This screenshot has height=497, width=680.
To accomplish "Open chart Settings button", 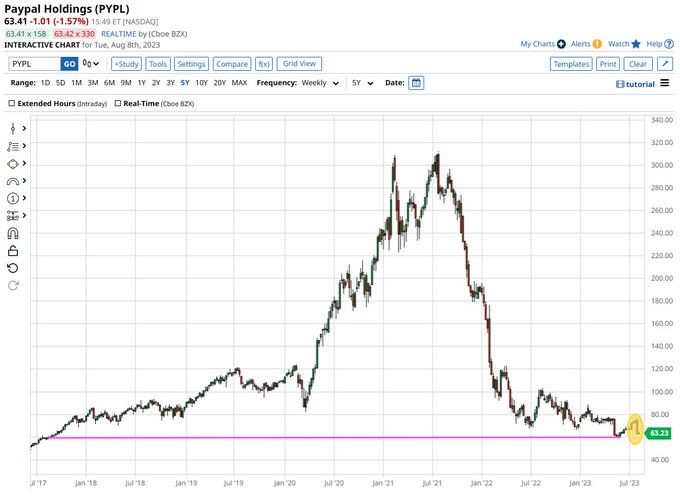I will pyautogui.click(x=191, y=64).
